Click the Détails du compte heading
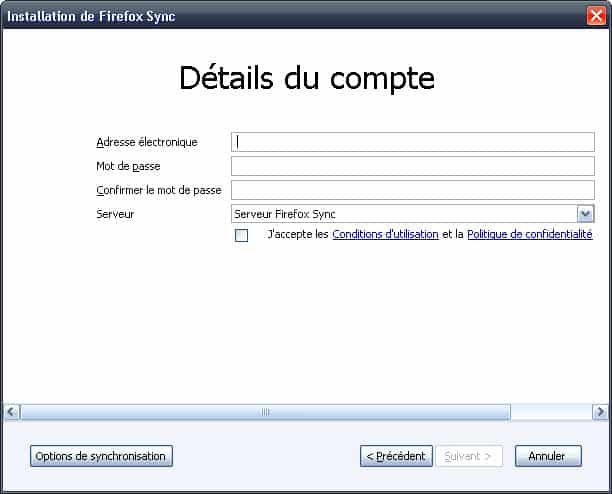The height and width of the screenshot is (494, 612). point(307,78)
